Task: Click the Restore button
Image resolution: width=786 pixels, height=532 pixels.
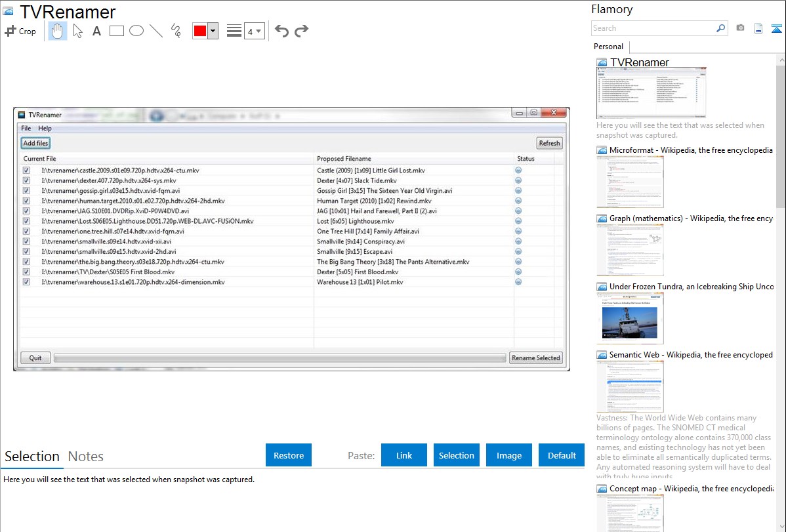Action: pos(289,455)
